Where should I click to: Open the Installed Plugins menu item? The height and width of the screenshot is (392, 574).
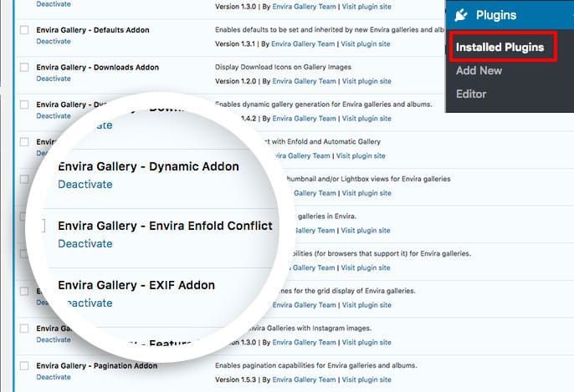[x=500, y=48]
